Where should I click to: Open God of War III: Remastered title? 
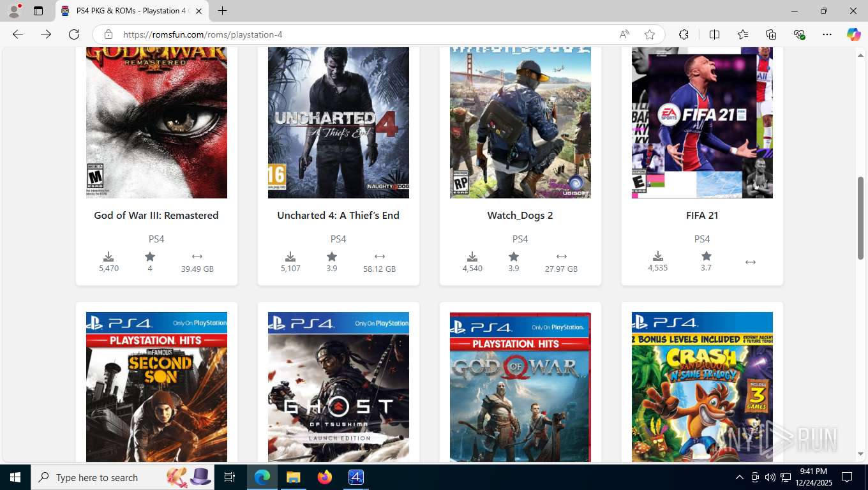pyautogui.click(x=156, y=216)
